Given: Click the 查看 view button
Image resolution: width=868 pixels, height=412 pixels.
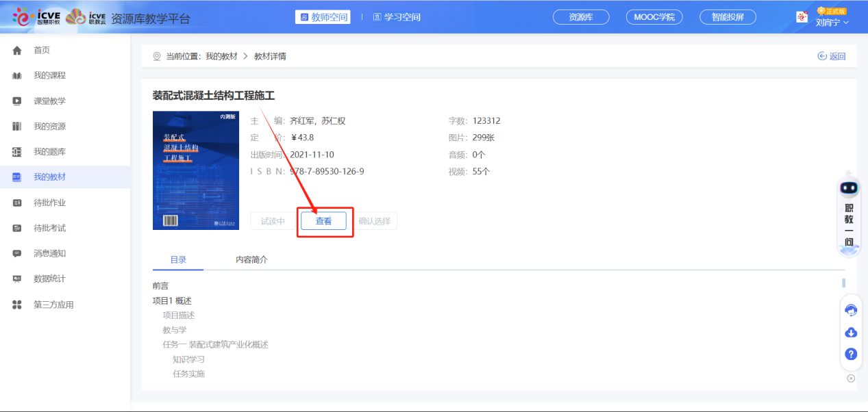Looking at the screenshot, I should click(x=324, y=221).
